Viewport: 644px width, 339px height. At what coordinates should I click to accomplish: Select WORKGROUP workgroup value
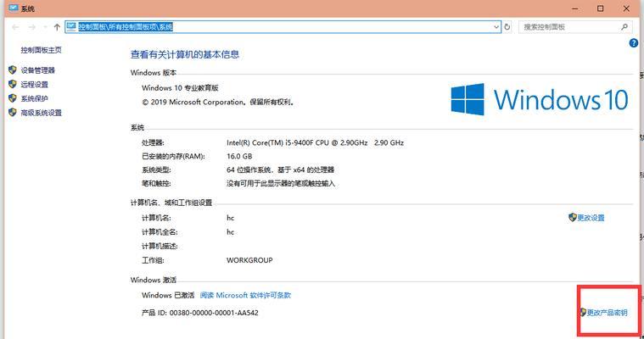tap(249, 260)
